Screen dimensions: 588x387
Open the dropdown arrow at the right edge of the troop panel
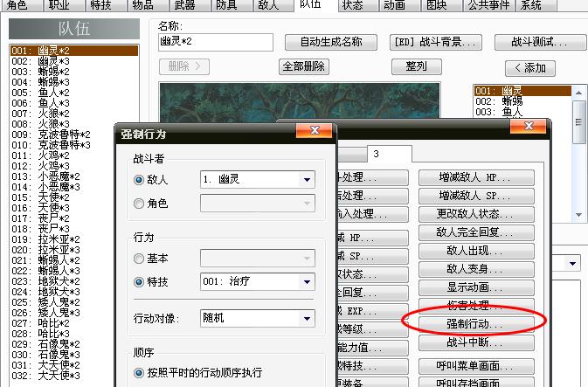pyautogui.click(x=572, y=263)
